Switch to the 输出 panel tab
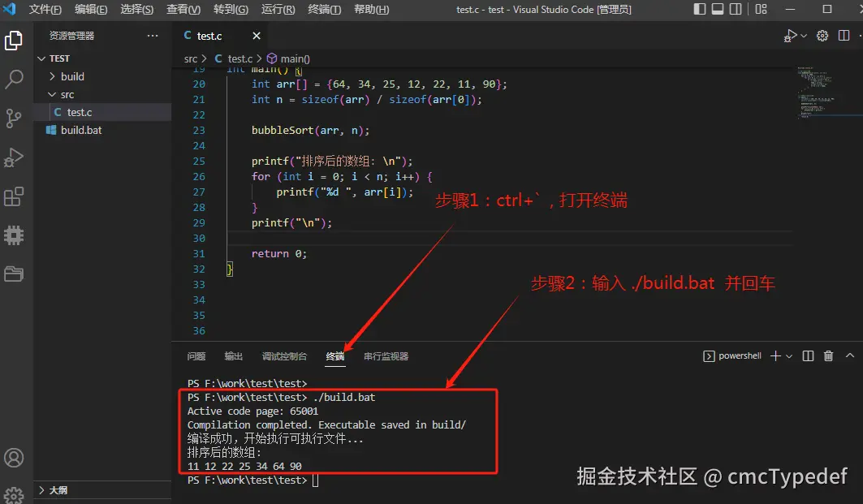 234,356
